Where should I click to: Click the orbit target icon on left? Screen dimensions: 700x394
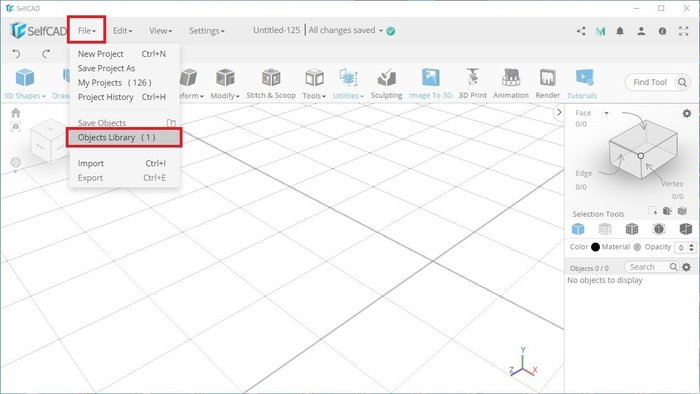(x=16, y=162)
